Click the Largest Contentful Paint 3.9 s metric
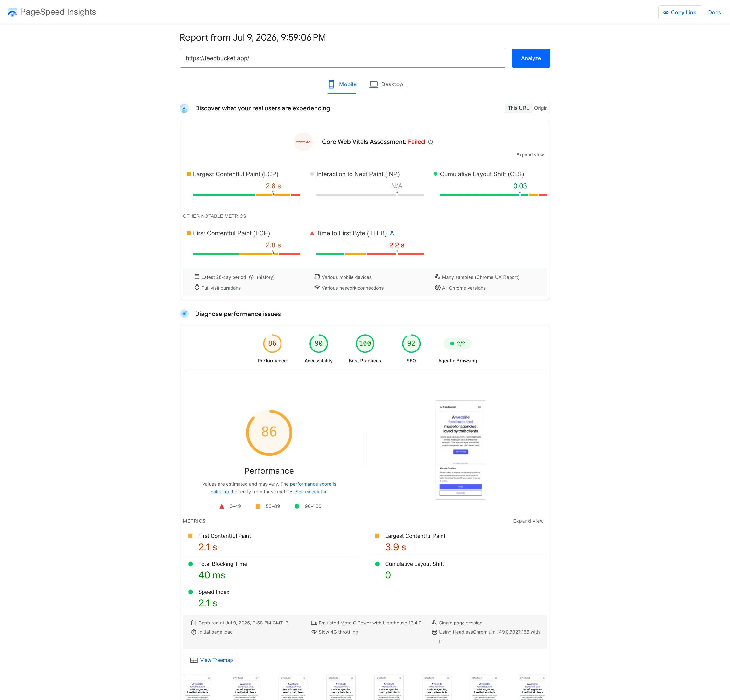This screenshot has height=700, width=730. click(x=458, y=542)
